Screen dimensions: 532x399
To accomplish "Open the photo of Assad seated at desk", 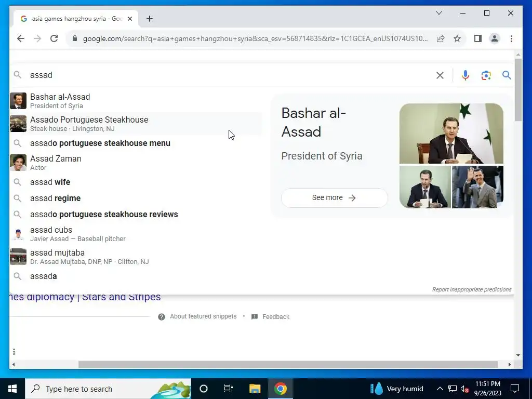I will (x=425, y=187).
